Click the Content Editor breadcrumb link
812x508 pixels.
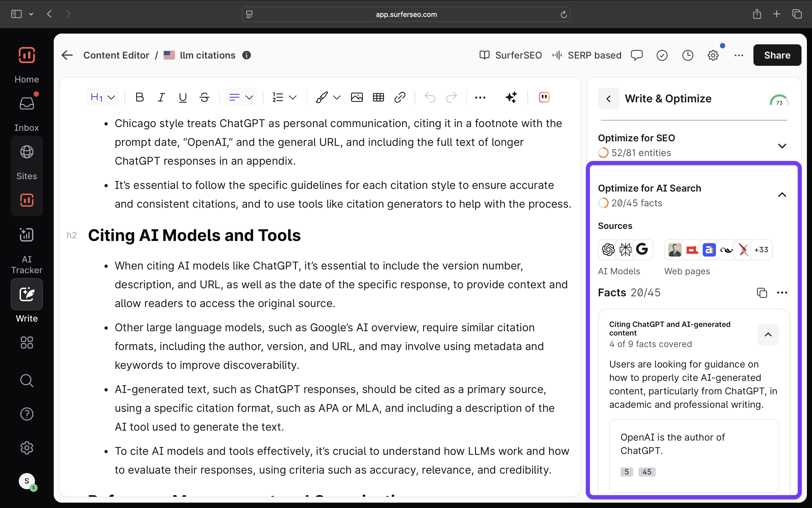(116, 55)
